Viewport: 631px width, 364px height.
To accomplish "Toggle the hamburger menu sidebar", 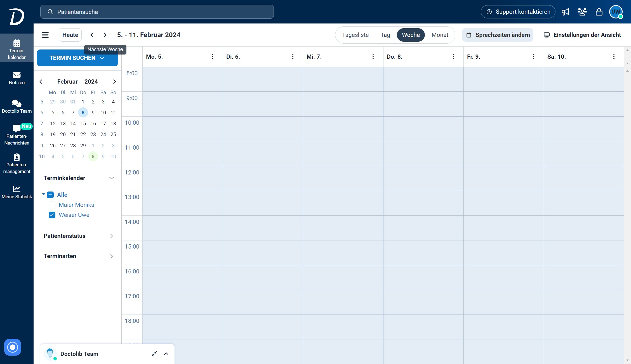I will pos(45,35).
